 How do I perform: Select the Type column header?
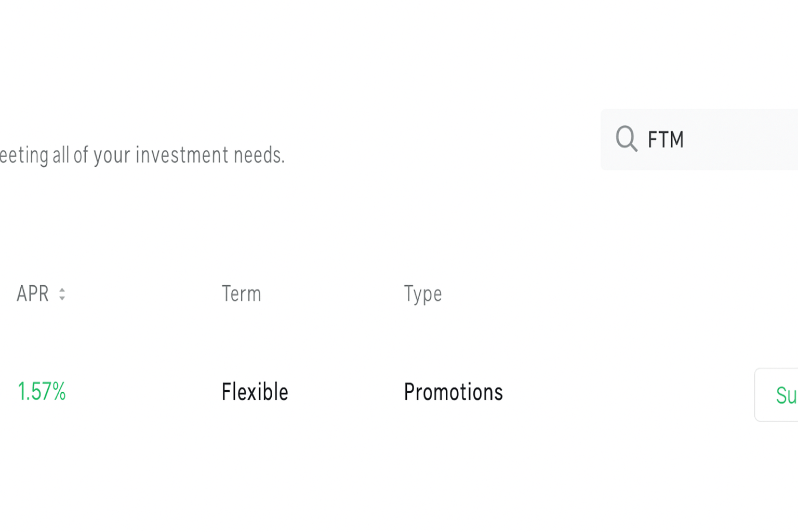tap(422, 294)
